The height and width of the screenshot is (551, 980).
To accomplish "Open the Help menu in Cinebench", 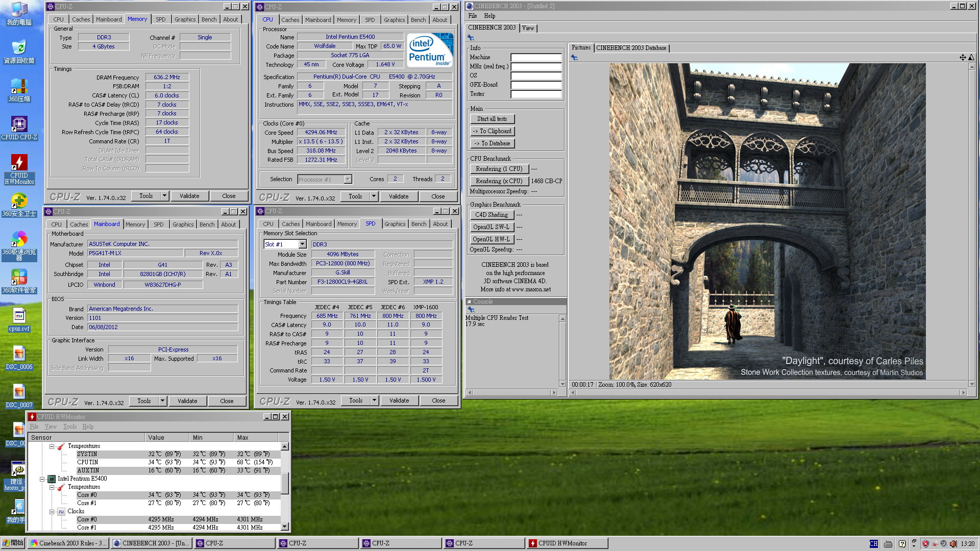I will [x=489, y=16].
